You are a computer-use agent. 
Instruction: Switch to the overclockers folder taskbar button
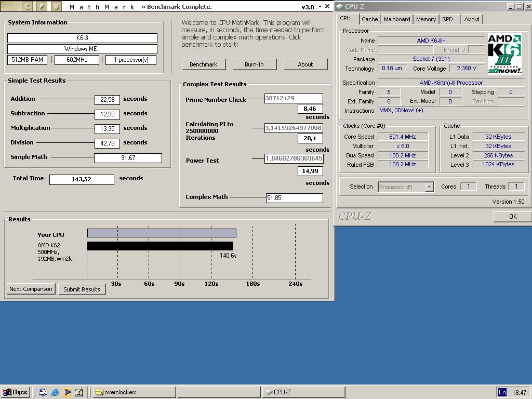pos(134,392)
